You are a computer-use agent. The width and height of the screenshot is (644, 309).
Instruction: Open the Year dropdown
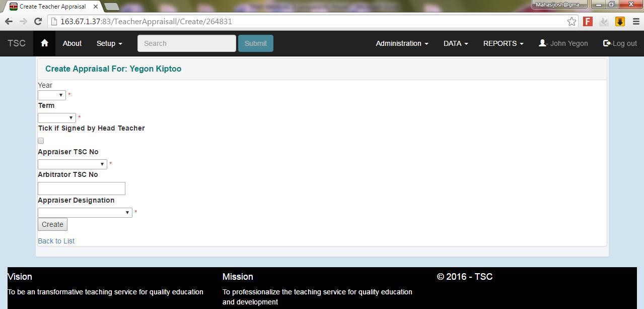point(52,95)
